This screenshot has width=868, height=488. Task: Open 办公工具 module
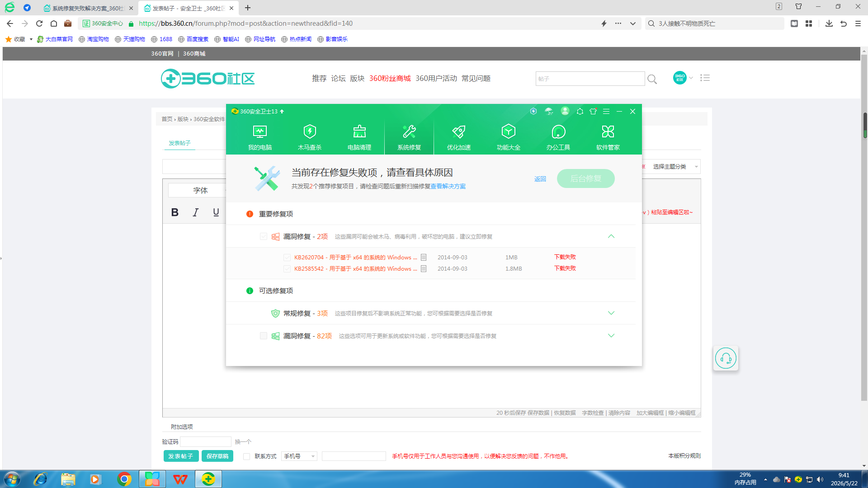558,137
